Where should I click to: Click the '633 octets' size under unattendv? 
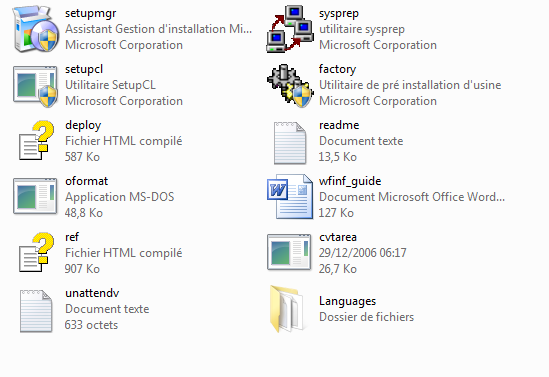pyautogui.click(x=91, y=325)
